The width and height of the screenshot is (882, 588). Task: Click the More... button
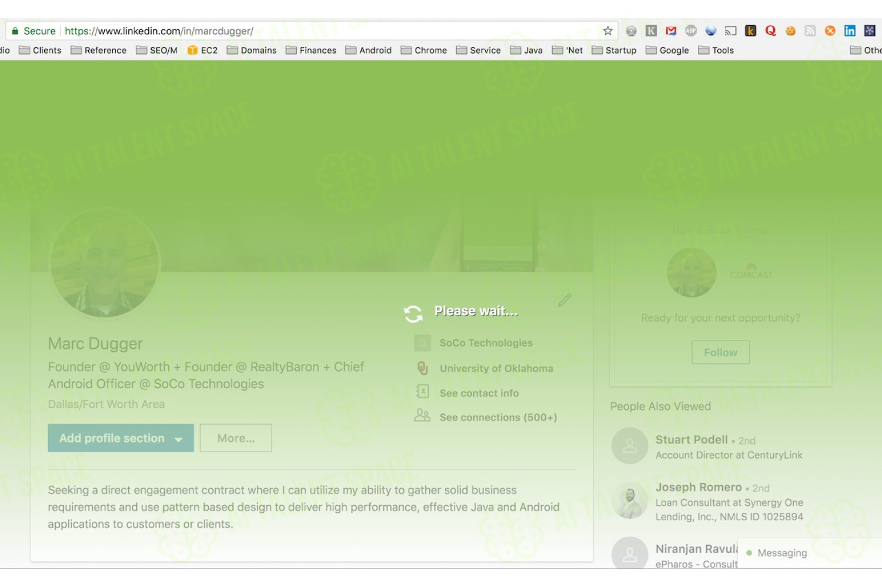pyautogui.click(x=236, y=438)
